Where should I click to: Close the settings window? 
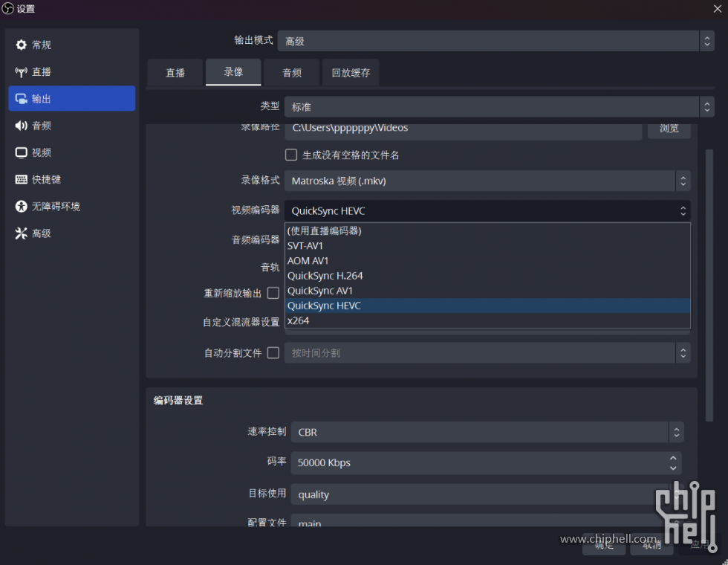(718, 9)
